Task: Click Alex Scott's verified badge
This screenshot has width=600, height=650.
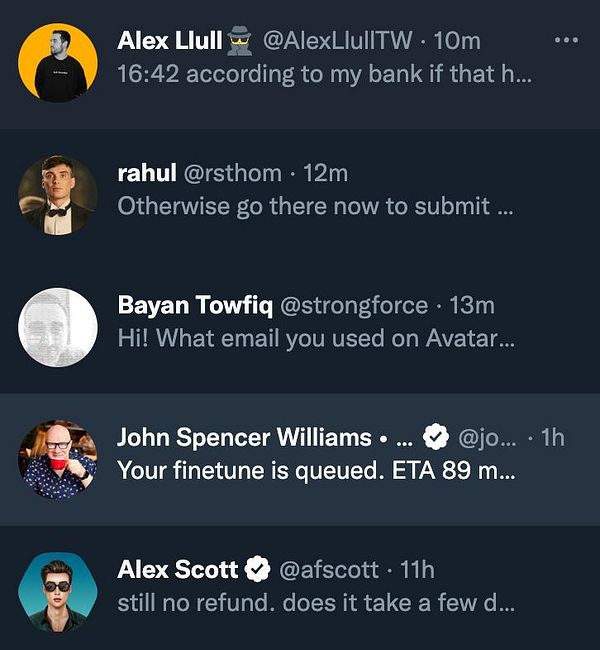Action: pos(257,570)
